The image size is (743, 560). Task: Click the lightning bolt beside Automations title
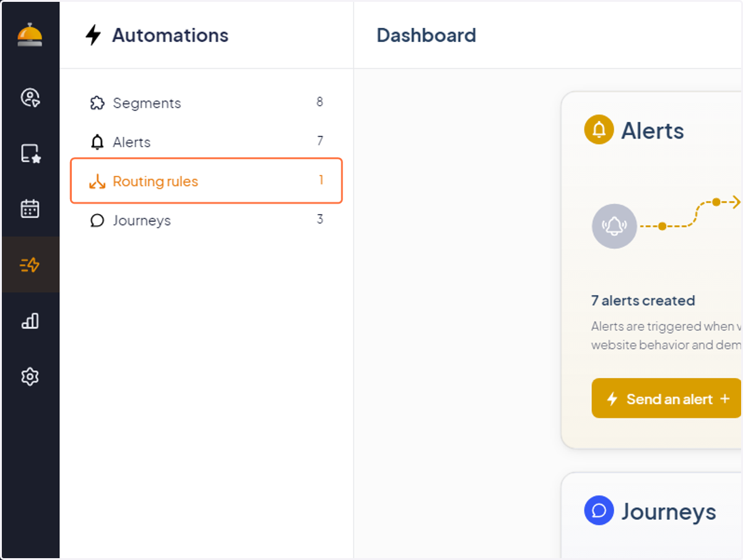click(x=93, y=35)
